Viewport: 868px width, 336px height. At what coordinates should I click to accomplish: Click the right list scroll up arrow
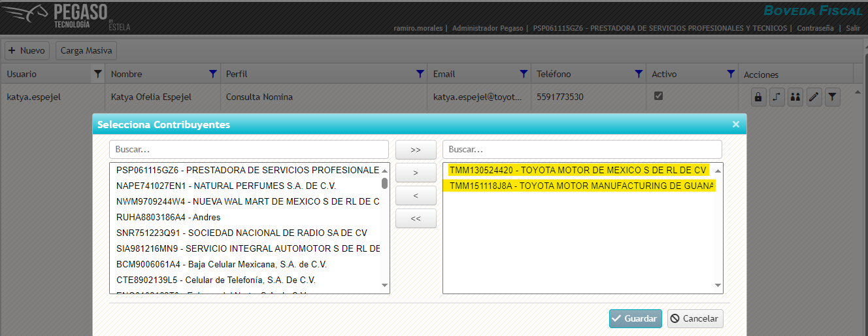(x=718, y=171)
